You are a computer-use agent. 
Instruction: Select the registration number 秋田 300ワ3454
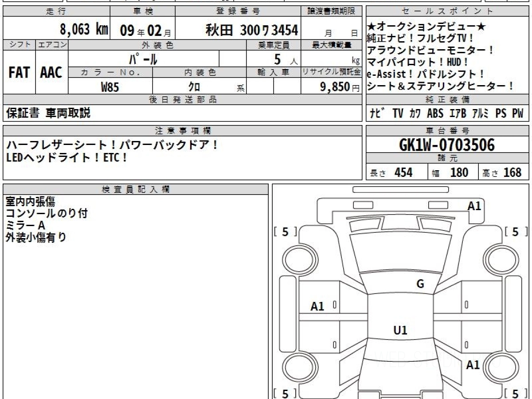pyautogui.click(x=251, y=31)
